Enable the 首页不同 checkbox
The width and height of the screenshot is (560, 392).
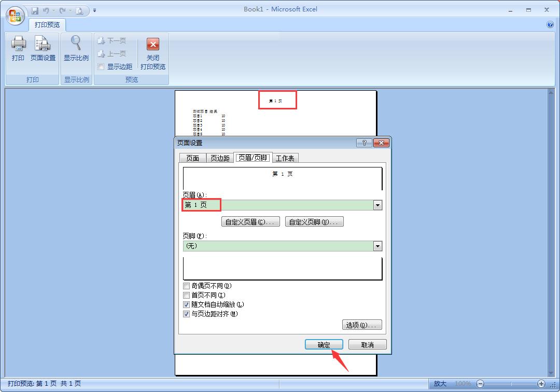coord(186,295)
